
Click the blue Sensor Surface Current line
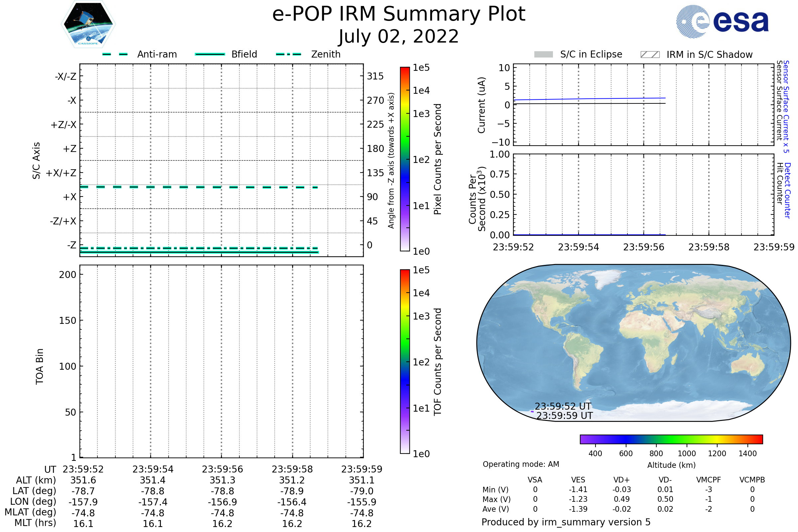[x=591, y=99]
